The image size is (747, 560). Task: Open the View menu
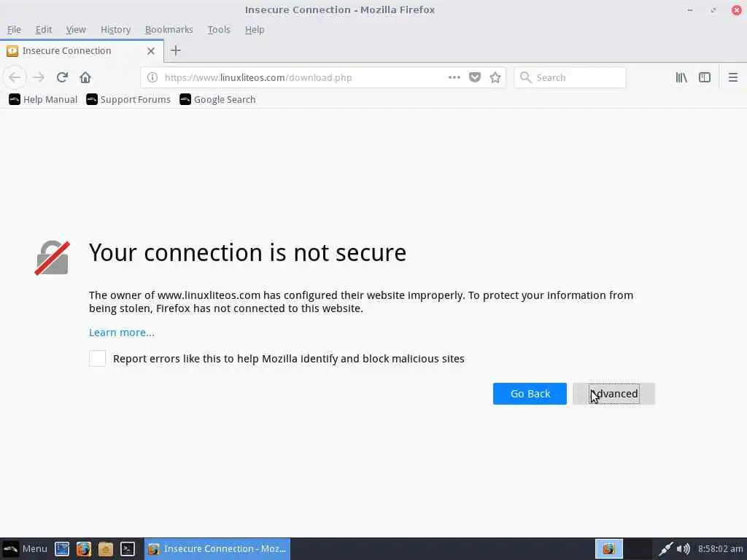76,29
